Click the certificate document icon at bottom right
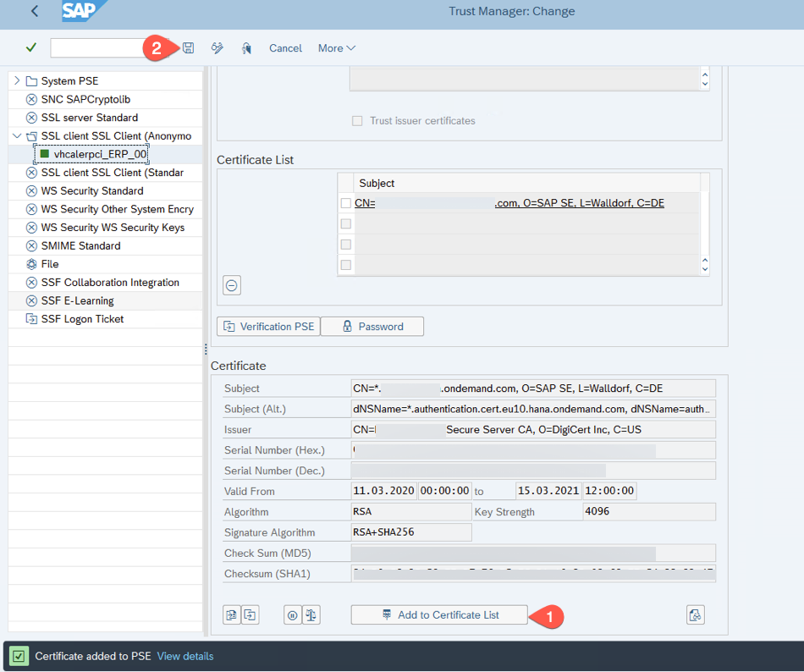The height and width of the screenshot is (672, 804). (x=696, y=614)
